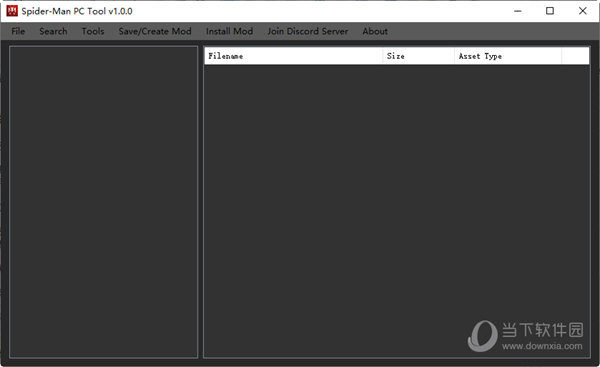Viewport: 600px width, 367px height.
Task: Select the Install Mod menu item
Action: coord(229,31)
